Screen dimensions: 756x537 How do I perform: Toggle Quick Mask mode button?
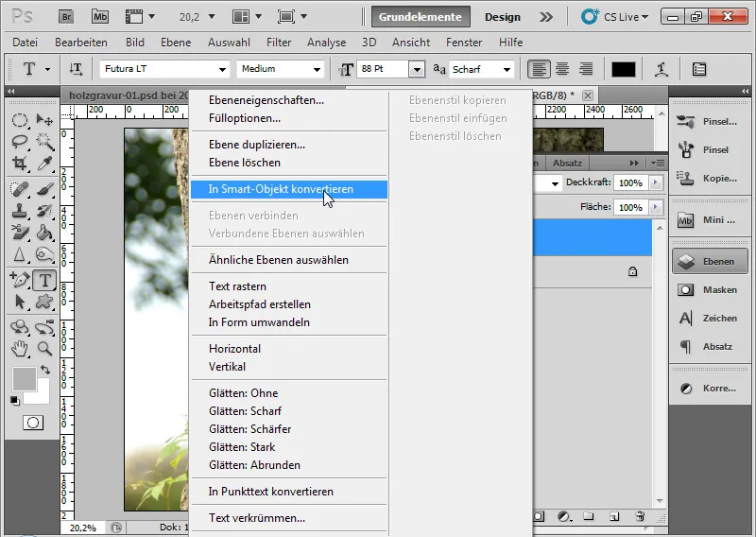(x=33, y=423)
